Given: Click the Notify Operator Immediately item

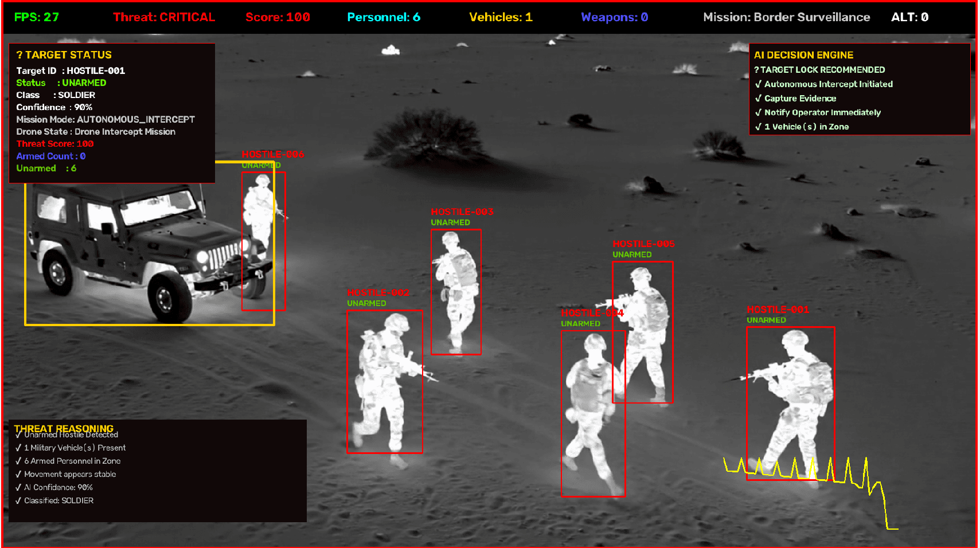Looking at the screenshot, I should pos(818,113).
